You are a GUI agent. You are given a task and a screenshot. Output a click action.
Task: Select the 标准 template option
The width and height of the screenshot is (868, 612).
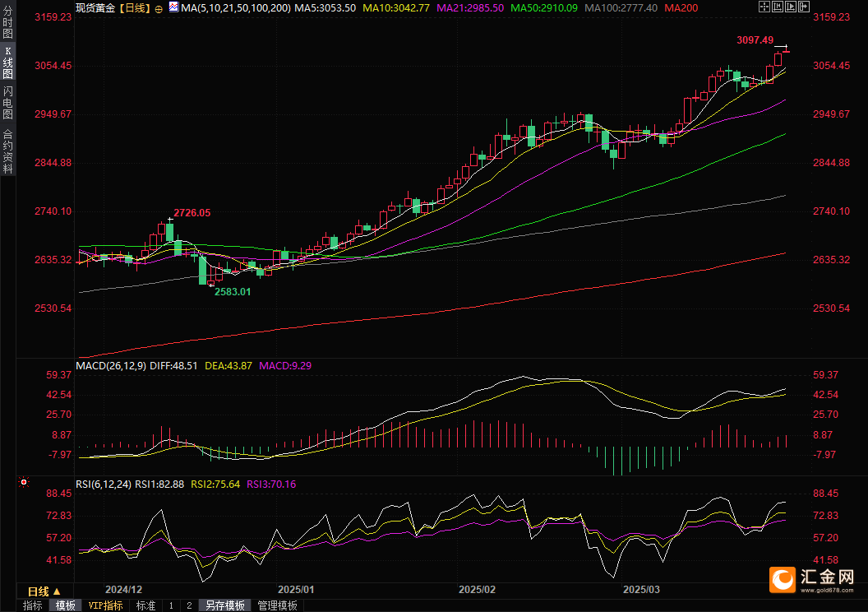pos(145,605)
